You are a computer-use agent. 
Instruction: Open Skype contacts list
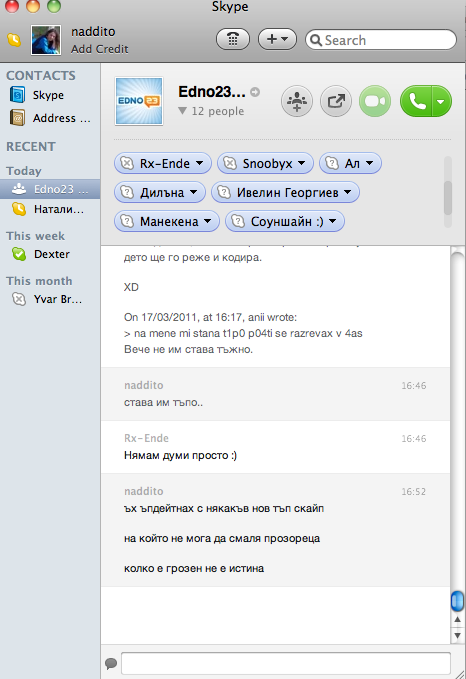click(48, 95)
